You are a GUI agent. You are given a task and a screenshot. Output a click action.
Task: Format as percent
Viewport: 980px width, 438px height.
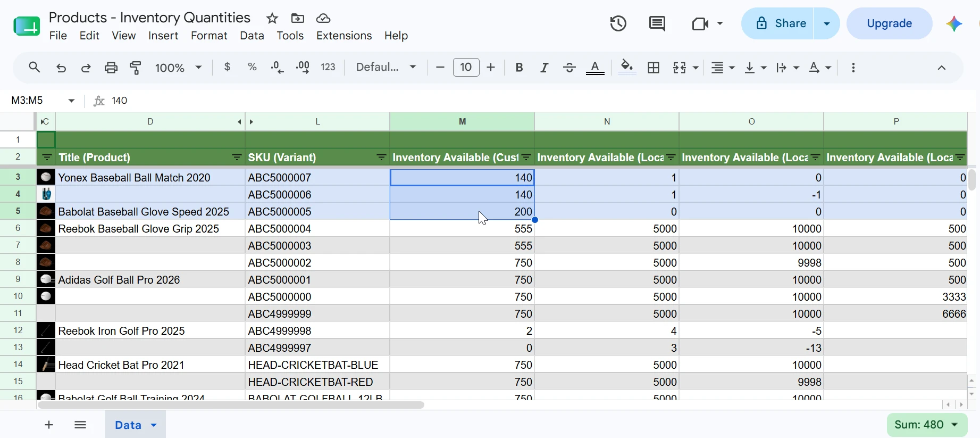pos(252,67)
